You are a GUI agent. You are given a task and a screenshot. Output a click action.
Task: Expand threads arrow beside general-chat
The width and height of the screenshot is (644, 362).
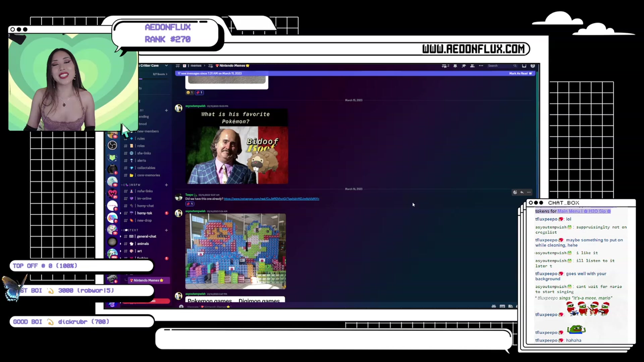tap(120, 236)
